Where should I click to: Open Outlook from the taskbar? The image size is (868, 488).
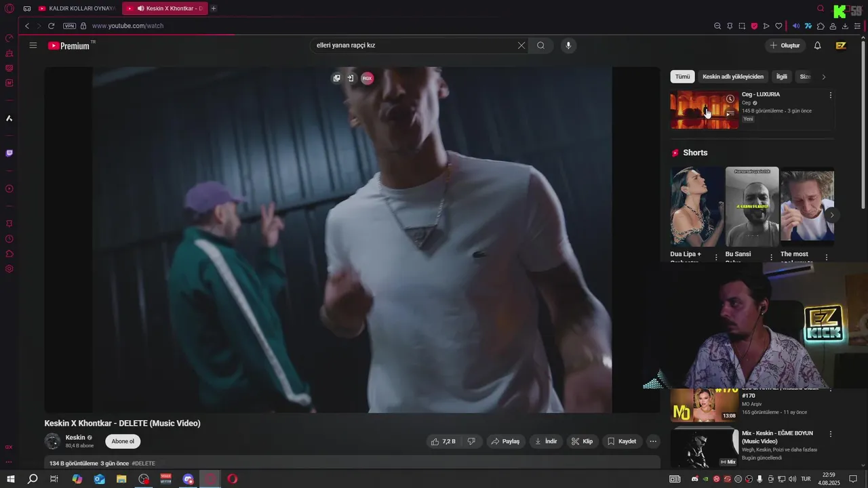pos(100,479)
